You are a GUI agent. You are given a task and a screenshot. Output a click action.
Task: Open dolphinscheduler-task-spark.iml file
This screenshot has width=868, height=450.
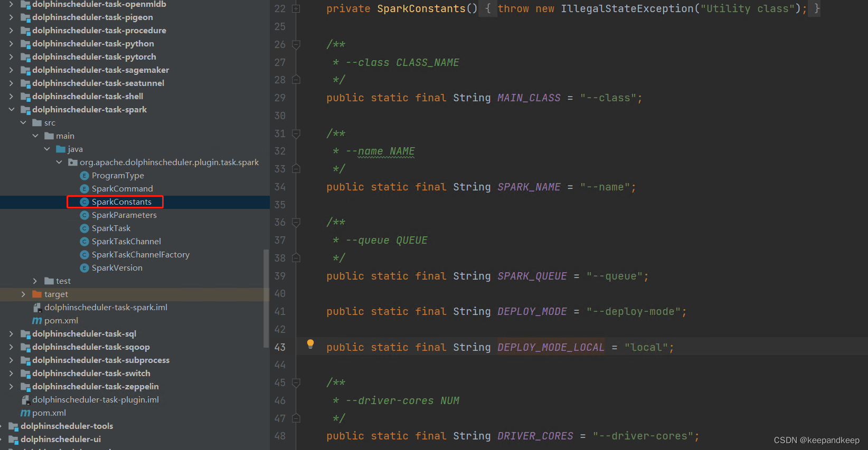[x=106, y=308]
